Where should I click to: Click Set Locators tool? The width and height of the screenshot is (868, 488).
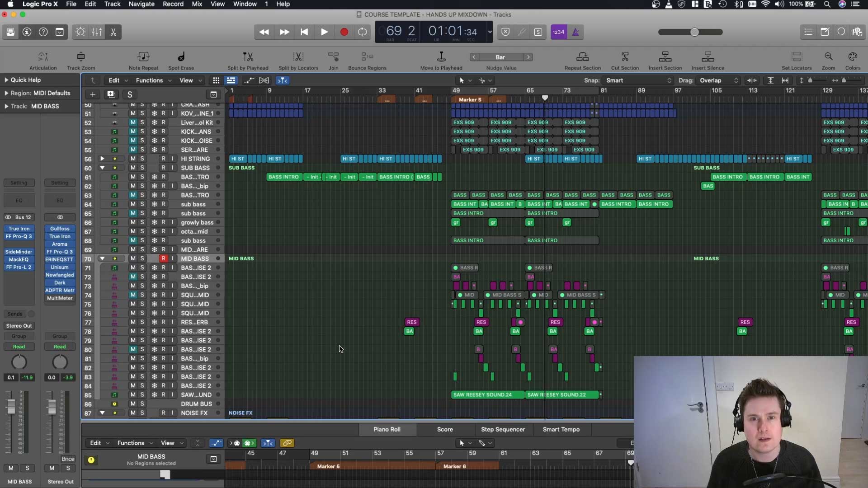point(797,61)
